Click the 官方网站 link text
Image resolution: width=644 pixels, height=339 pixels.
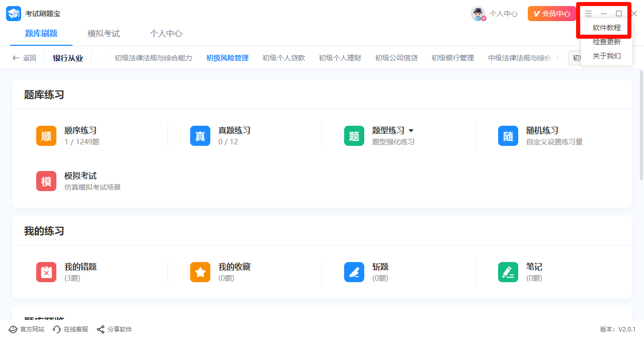click(32, 329)
